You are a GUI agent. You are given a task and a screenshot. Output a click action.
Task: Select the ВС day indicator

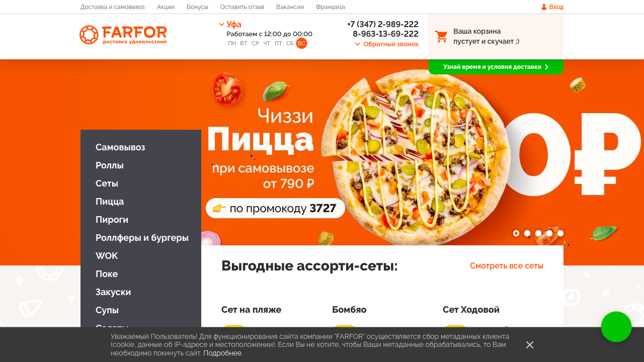[301, 43]
